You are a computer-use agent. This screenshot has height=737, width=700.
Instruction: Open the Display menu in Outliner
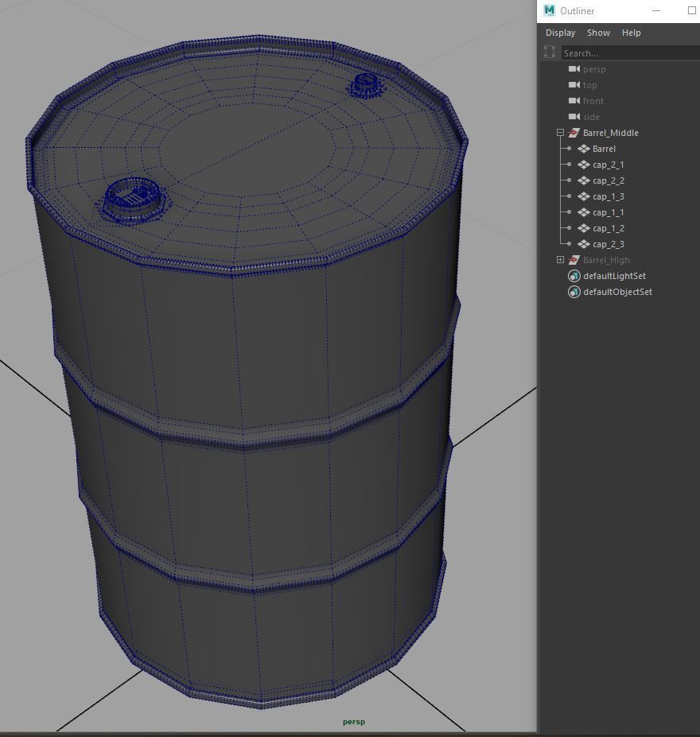click(x=560, y=33)
